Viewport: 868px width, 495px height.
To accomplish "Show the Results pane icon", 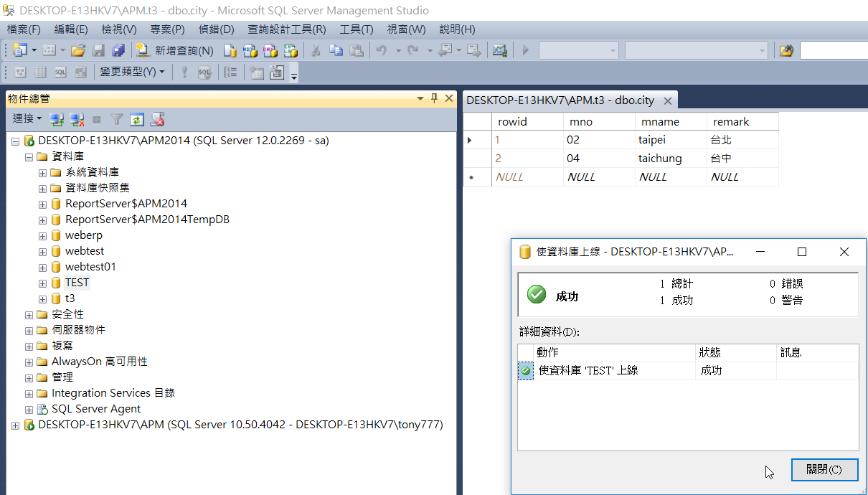I will click(81, 72).
